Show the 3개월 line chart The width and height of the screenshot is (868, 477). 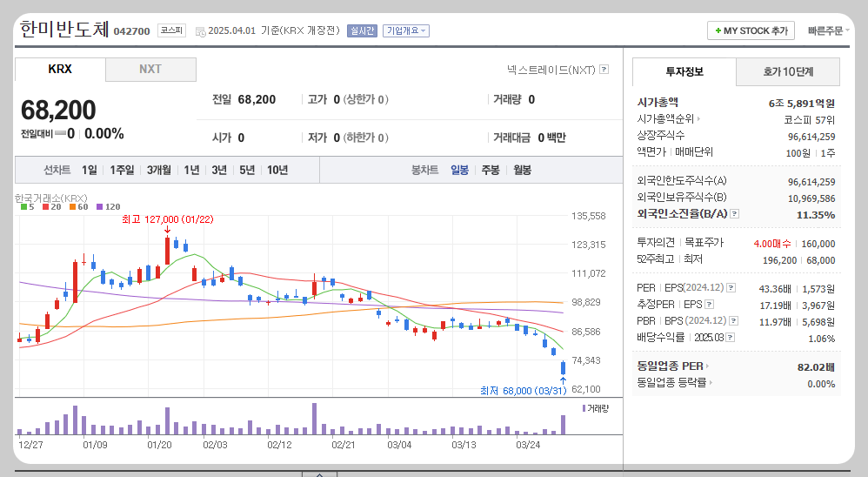coord(159,170)
